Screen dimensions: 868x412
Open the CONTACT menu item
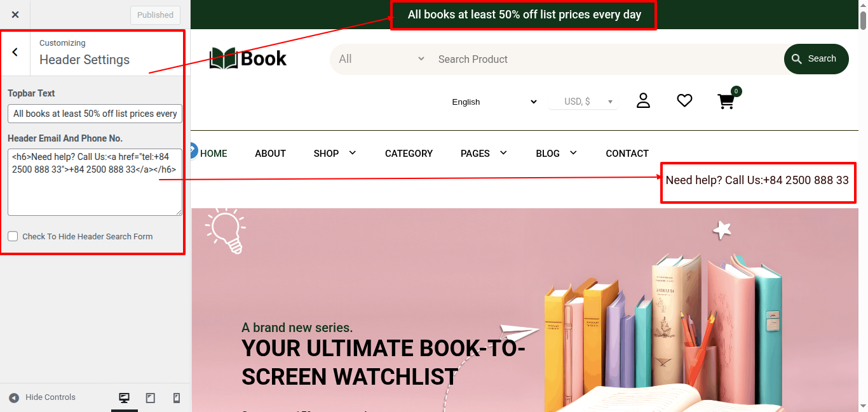[x=627, y=154]
